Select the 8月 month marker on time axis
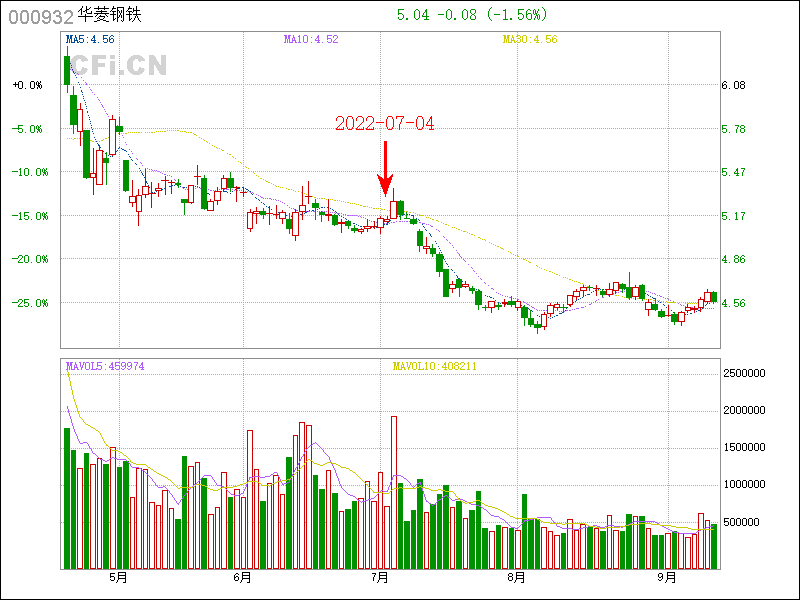This screenshot has width=800, height=600. (x=516, y=578)
